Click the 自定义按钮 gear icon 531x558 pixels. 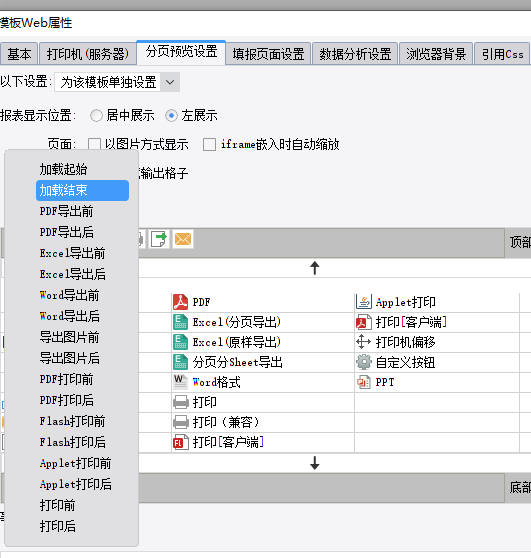364,362
